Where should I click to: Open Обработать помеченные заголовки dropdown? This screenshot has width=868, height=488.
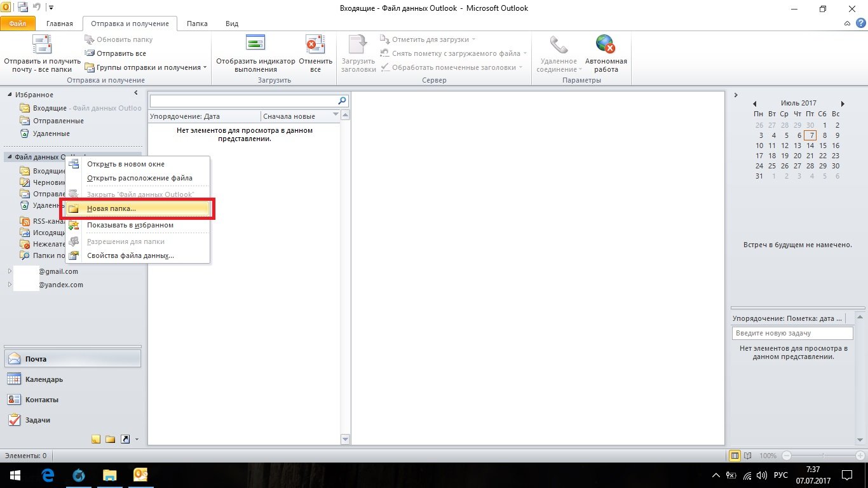point(451,67)
